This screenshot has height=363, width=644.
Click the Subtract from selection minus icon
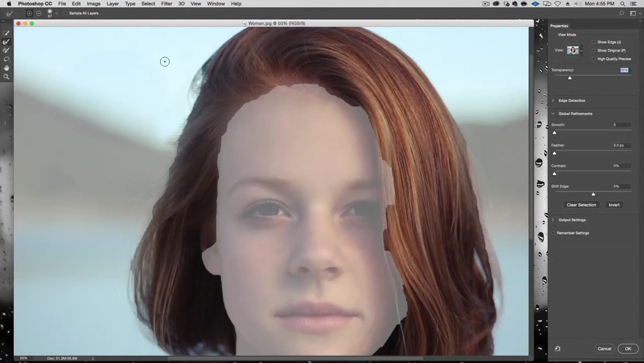coord(39,13)
